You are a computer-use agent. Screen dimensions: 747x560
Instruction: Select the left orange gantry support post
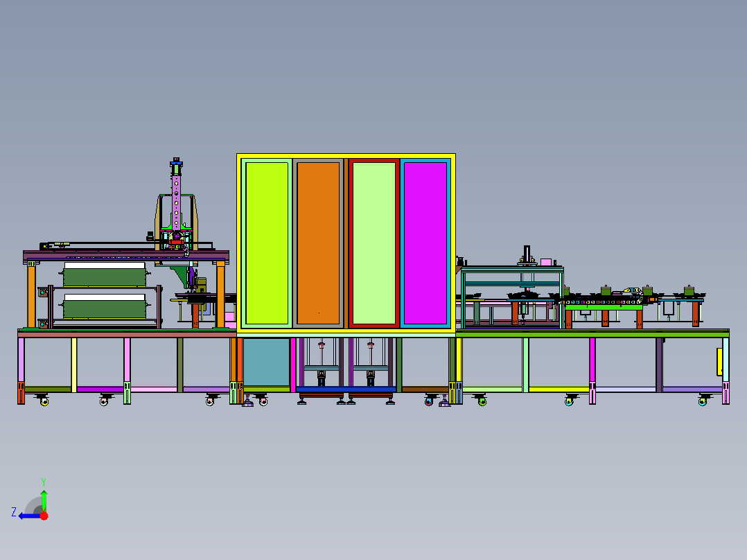[31, 297]
